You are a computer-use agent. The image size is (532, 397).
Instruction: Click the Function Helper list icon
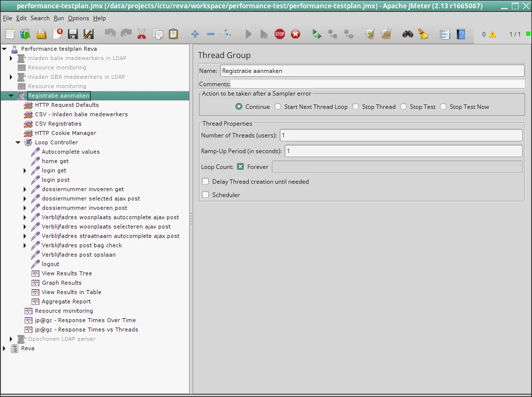click(444, 34)
